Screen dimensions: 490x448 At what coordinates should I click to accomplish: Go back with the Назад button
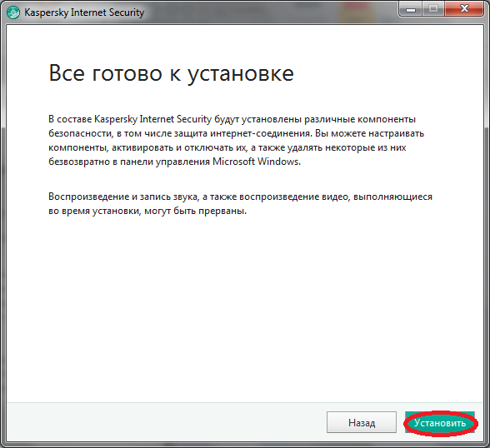tap(362, 422)
